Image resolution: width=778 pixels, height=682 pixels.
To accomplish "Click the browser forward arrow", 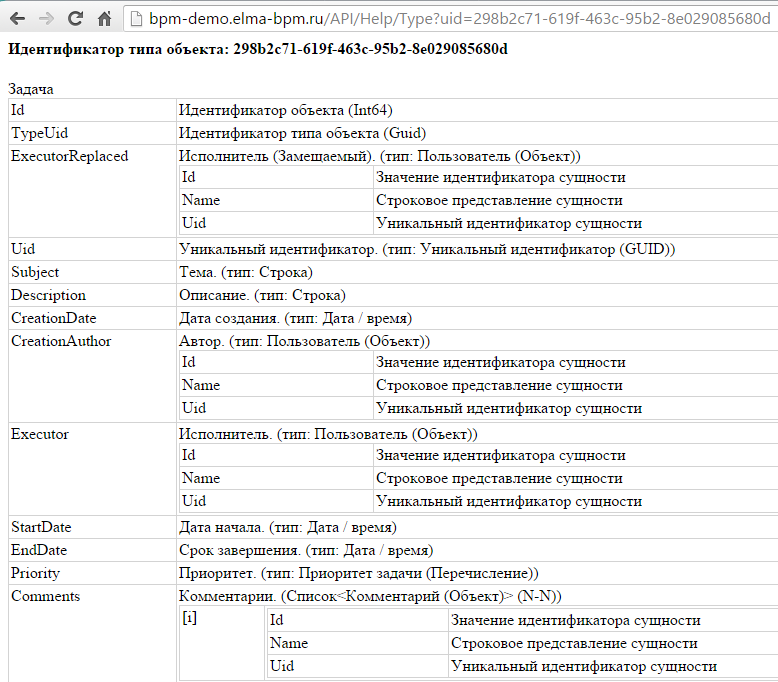I will 46,18.
